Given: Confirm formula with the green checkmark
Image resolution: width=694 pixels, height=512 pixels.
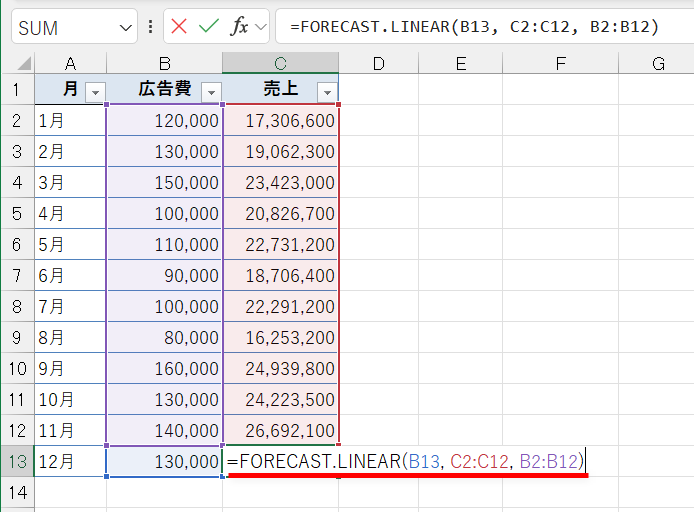Looking at the screenshot, I should click(x=209, y=27).
